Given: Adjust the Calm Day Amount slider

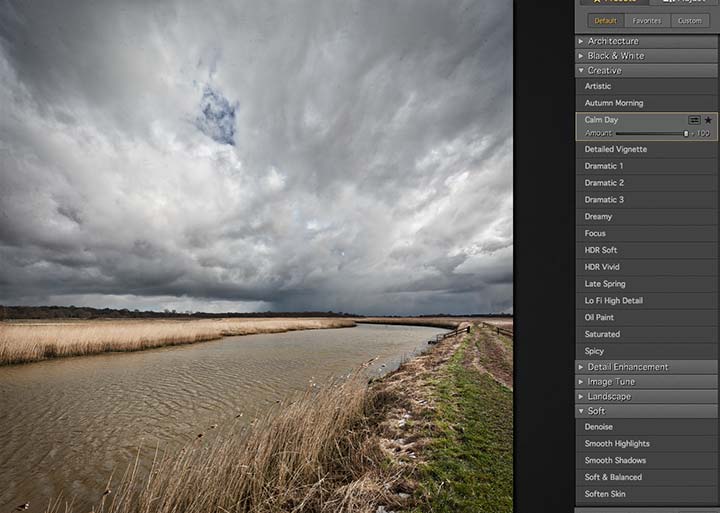Looking at the screenshot, I should 652,134.
